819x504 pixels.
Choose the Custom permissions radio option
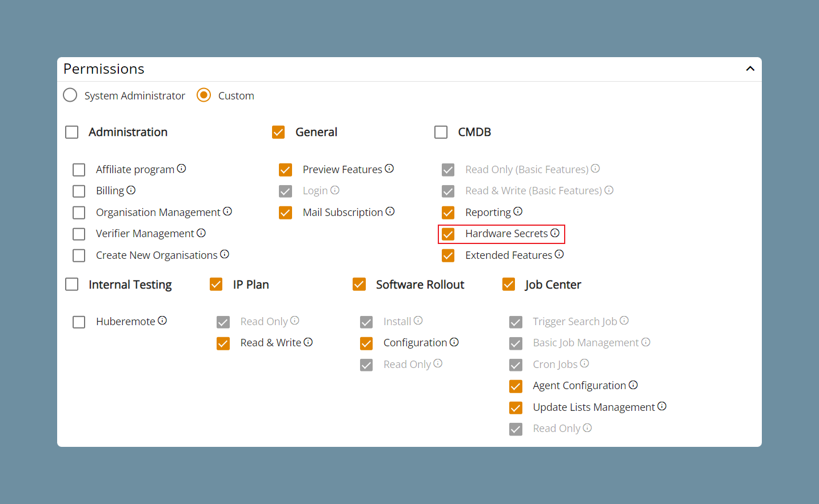[x=203, y=95]
